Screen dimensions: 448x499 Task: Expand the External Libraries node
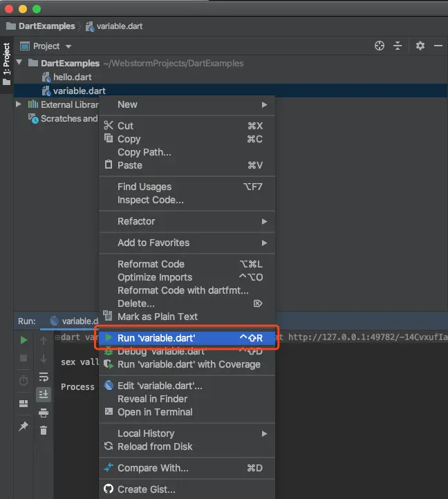tap(19, 104)
